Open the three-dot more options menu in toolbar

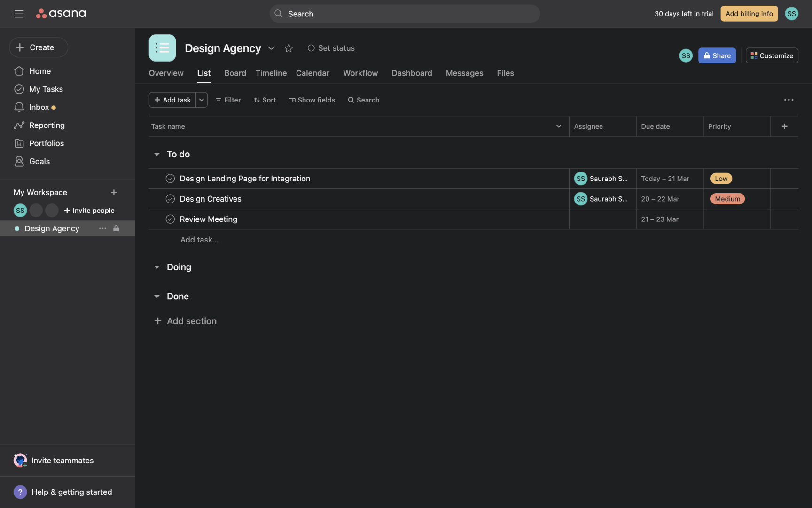pyautogui.click(x=789, y=100)
